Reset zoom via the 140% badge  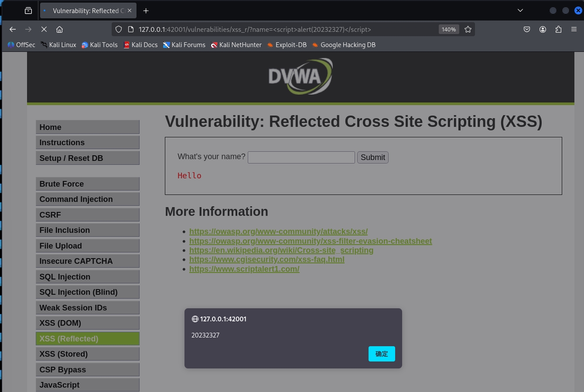(x=449, y=29)
